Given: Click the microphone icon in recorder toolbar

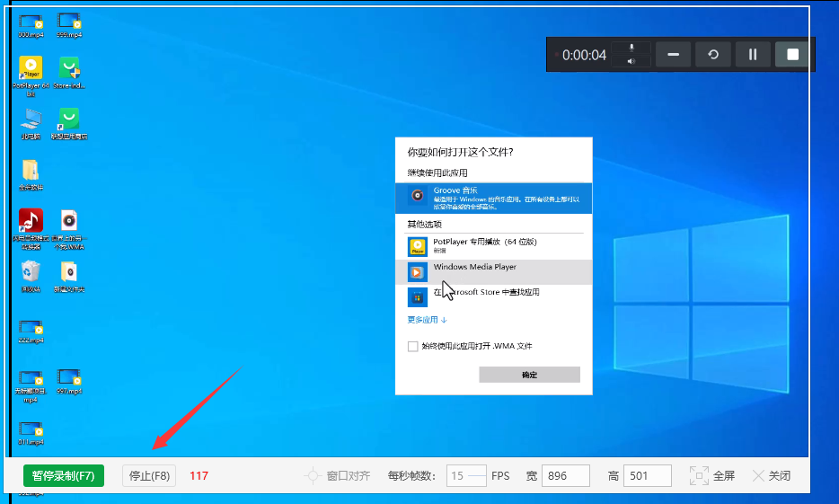Looking at the screenshot, I should pos(631,47).
